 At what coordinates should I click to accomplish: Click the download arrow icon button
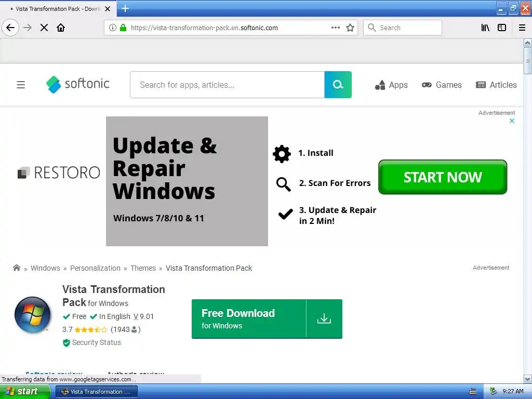coord(324,318)
